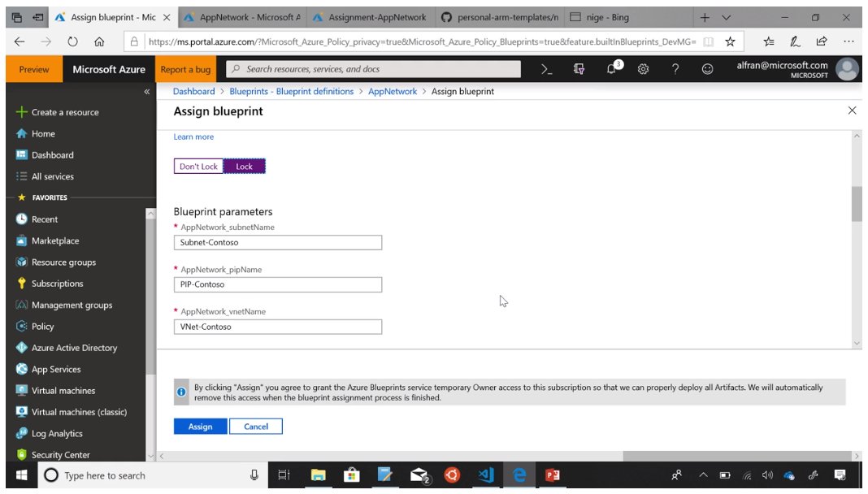
Task: Open Azure portal settings gear
Action: point(643,69)
